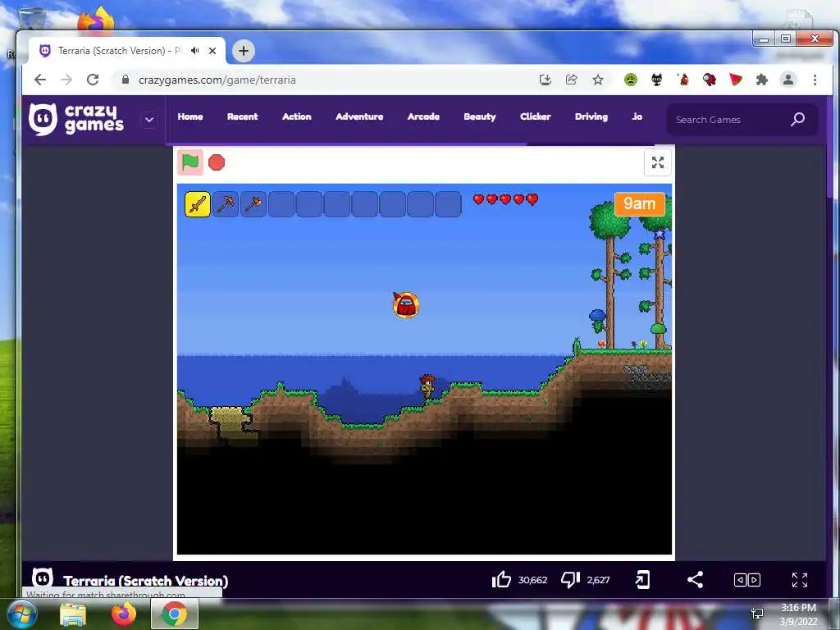Open the Chrome three-dot menu
This screenshot has height=630, width=840.
click(x=815, y=80)
